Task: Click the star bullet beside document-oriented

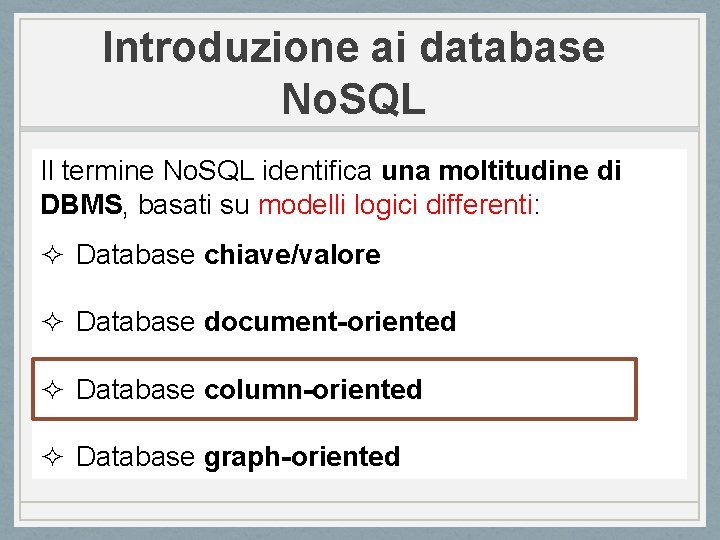Action: click(52, 322)
